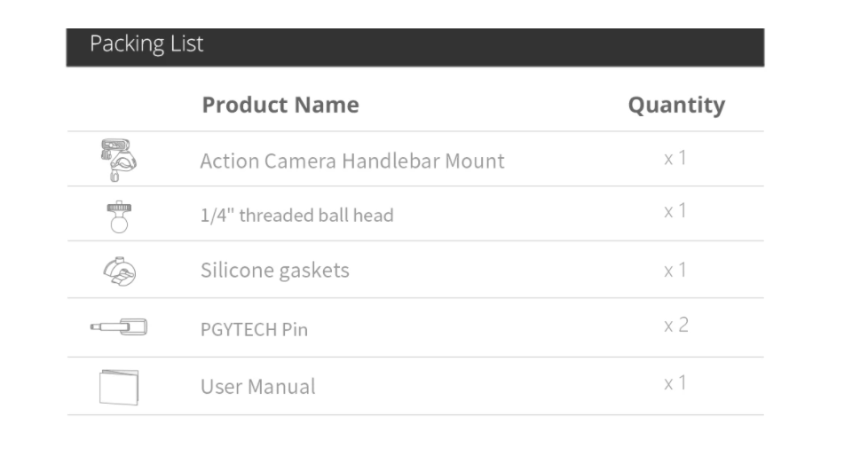868x456 pixels.
Task: Select Action Camera Handlebar Mount text
Action: coord(352,161)
